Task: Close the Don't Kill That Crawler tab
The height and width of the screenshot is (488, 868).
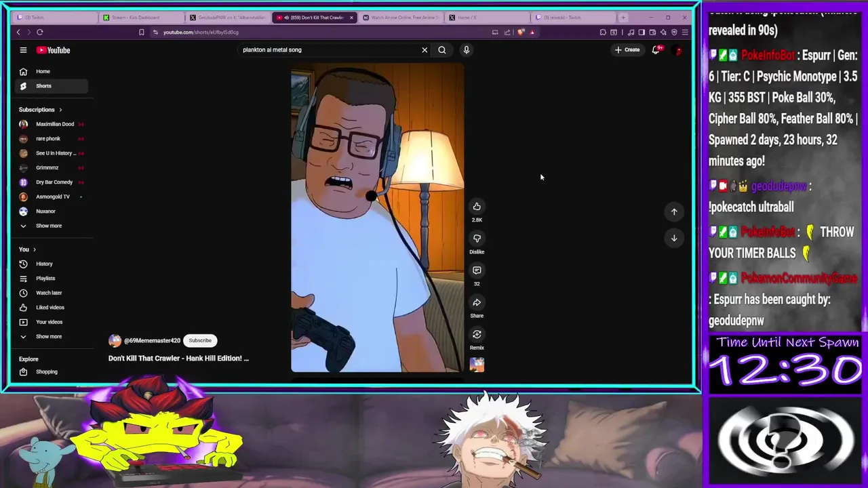Action: 351,18
